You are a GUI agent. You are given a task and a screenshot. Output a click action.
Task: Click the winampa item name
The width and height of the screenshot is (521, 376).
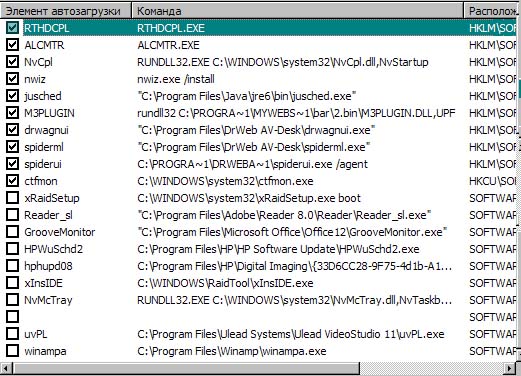[x=45, y=351]
